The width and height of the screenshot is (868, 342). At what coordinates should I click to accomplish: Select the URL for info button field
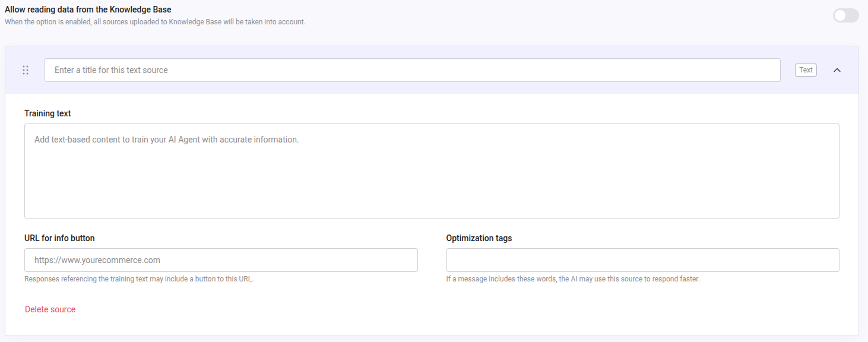[221, 260]
